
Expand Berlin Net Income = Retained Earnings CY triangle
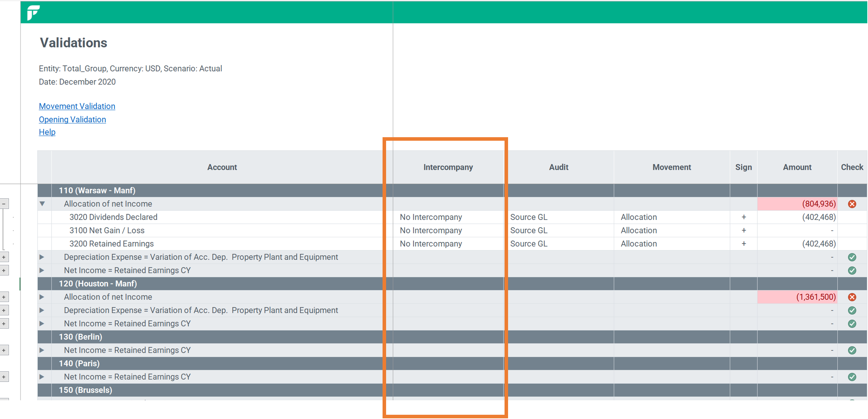coord(42,350)
